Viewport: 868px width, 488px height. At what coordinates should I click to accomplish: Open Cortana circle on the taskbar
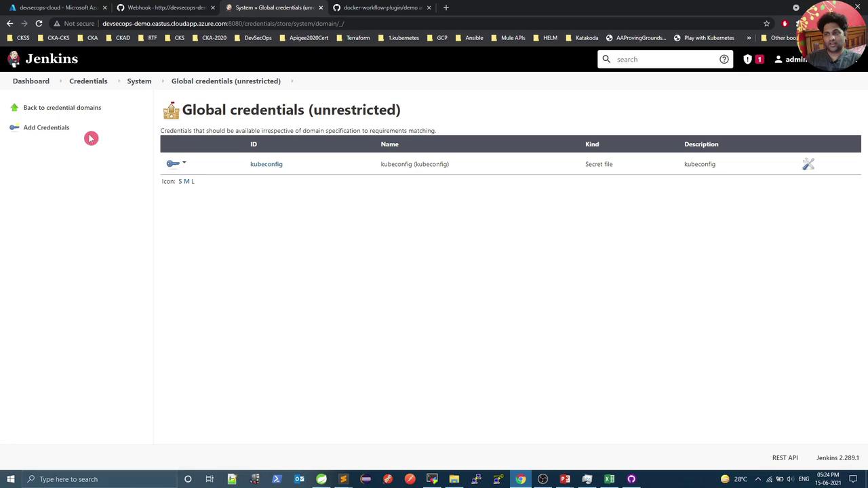pyautogui.click(x=188, y=479)
